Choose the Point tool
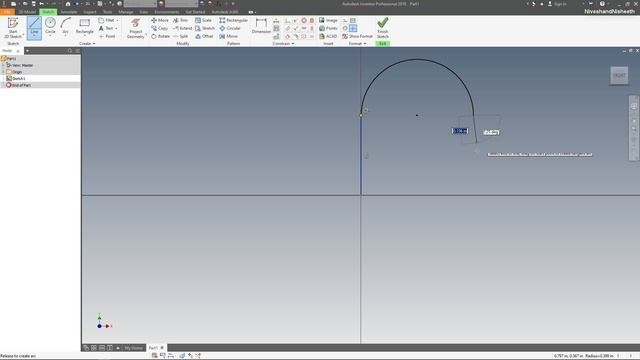Screen dimensions: 640x360 point(107,36)
